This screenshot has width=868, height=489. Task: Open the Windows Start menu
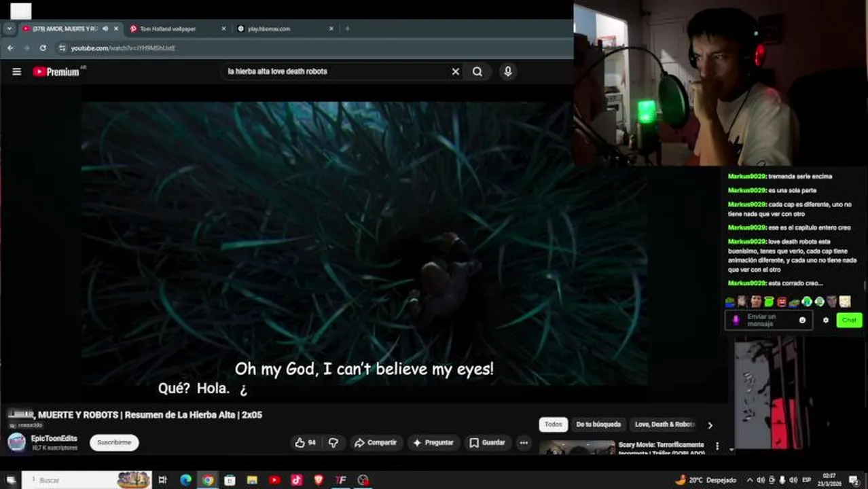11,480
